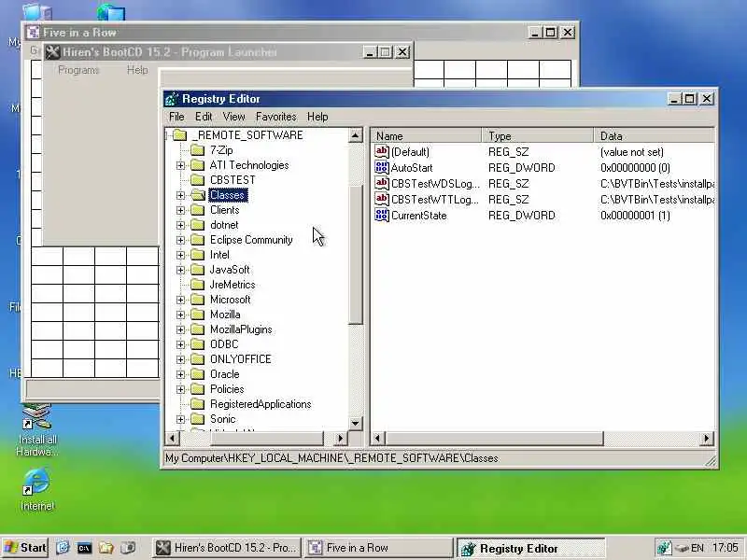Click the AutoStart DWORD value icon
747x560 pixels.
click(382, 168)
